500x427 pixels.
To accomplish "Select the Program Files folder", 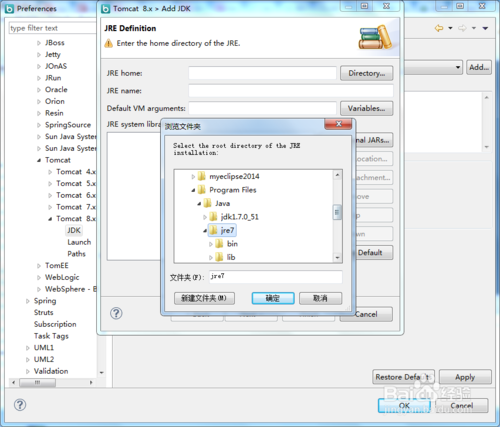I will click(x=233, y=190).
